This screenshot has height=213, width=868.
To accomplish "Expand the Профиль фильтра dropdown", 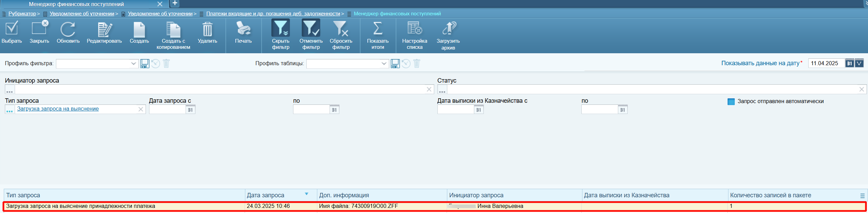I will tap(133, 63).
